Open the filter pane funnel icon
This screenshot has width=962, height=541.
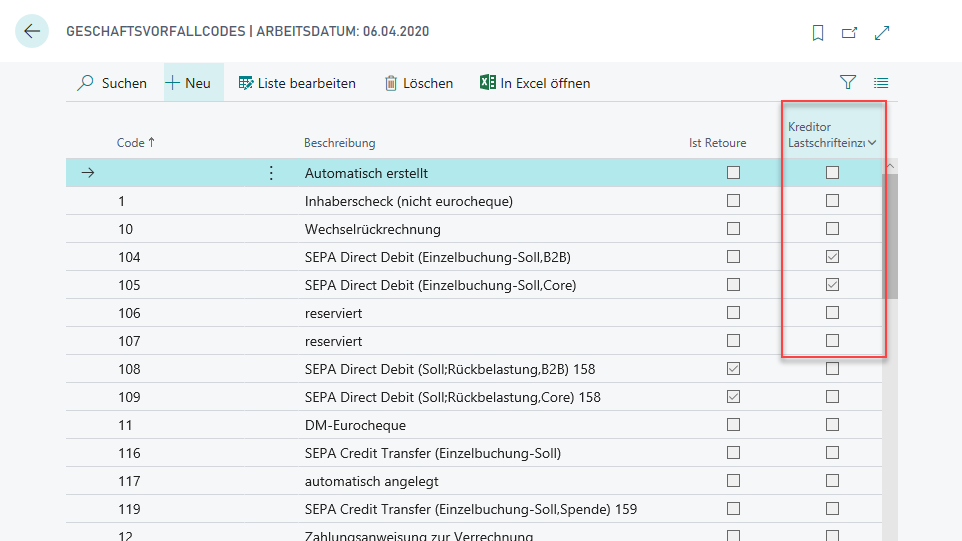pyautogui.click(x=848, y=82)
